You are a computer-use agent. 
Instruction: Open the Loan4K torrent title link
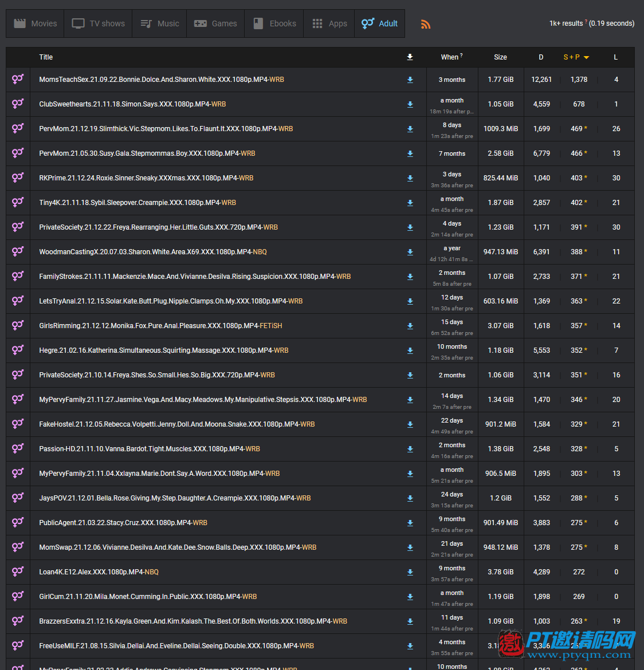click(99, 572)
